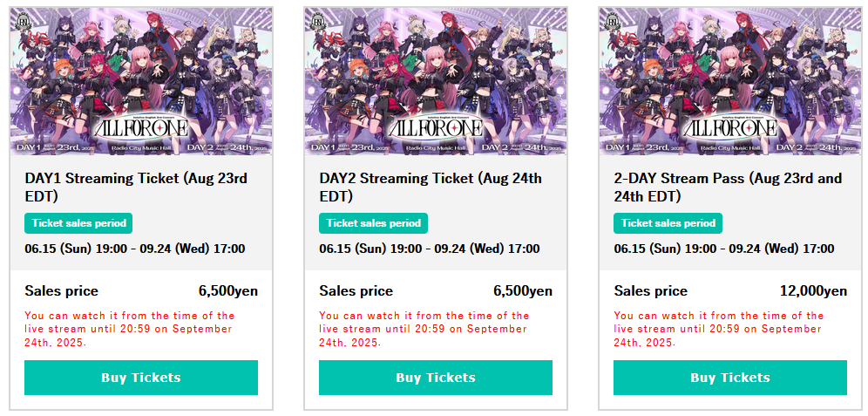The height and width of the screenshot is (416, 868).
Task: Open the DAY1 Streaming Ticket banner image
Action: (x=141, y=81)
